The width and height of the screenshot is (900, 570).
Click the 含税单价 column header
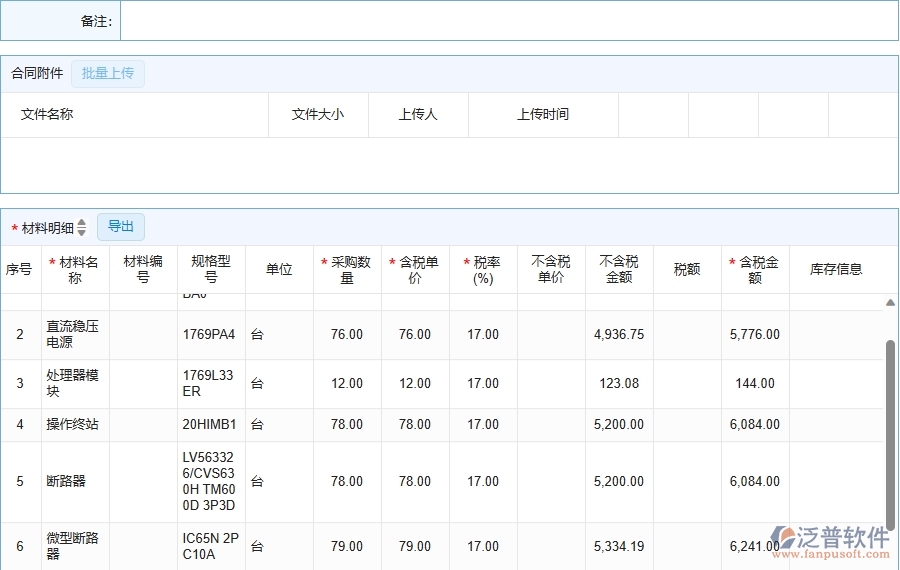(415, 270)
